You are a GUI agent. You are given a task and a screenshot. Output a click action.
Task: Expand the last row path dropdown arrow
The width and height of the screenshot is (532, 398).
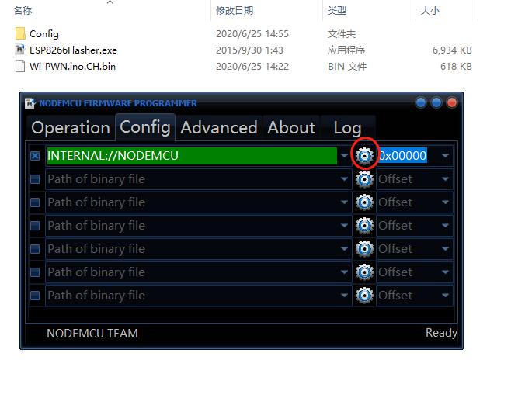coord(344,296)
